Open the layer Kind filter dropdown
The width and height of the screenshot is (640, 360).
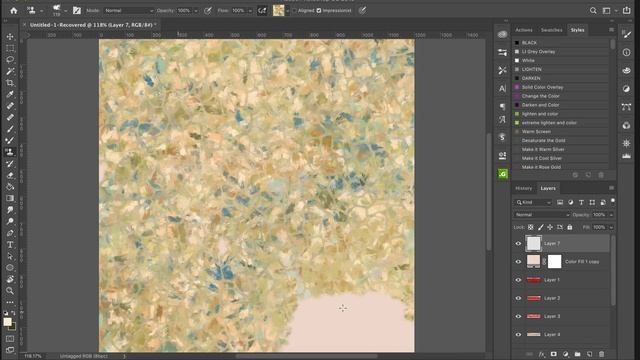click(533, 202)
